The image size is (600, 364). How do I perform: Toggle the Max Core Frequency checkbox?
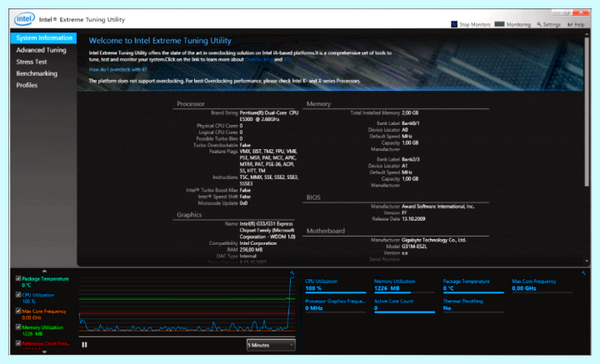click(18, 310)
